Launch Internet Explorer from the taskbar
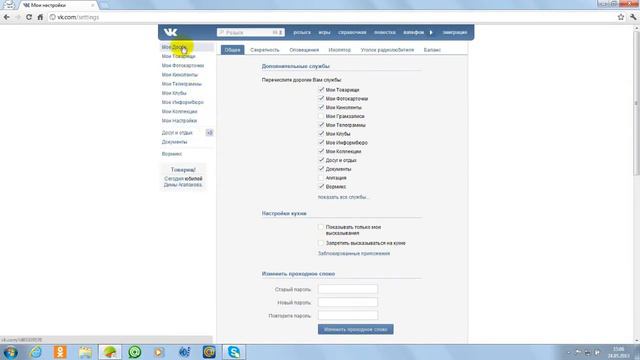Viewport: 640px width, 360px height. click(36, 352)
